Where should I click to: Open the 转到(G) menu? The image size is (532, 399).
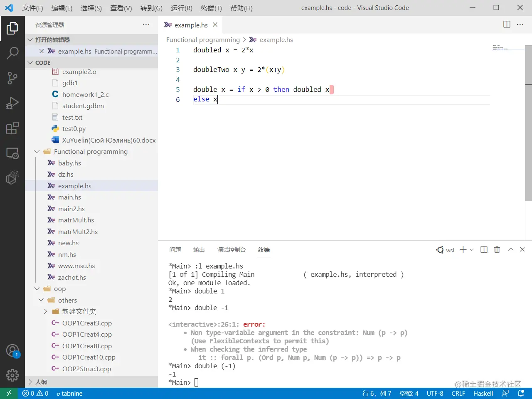[151, 8]
